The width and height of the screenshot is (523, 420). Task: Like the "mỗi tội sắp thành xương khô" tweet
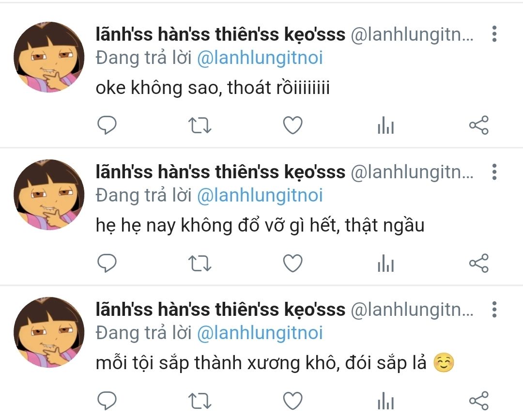tap(292, 401)
